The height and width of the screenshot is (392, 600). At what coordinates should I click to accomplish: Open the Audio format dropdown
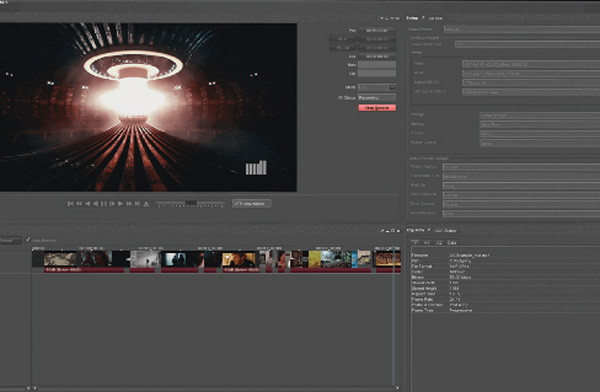pyautogui.click(x=531, y=74)
